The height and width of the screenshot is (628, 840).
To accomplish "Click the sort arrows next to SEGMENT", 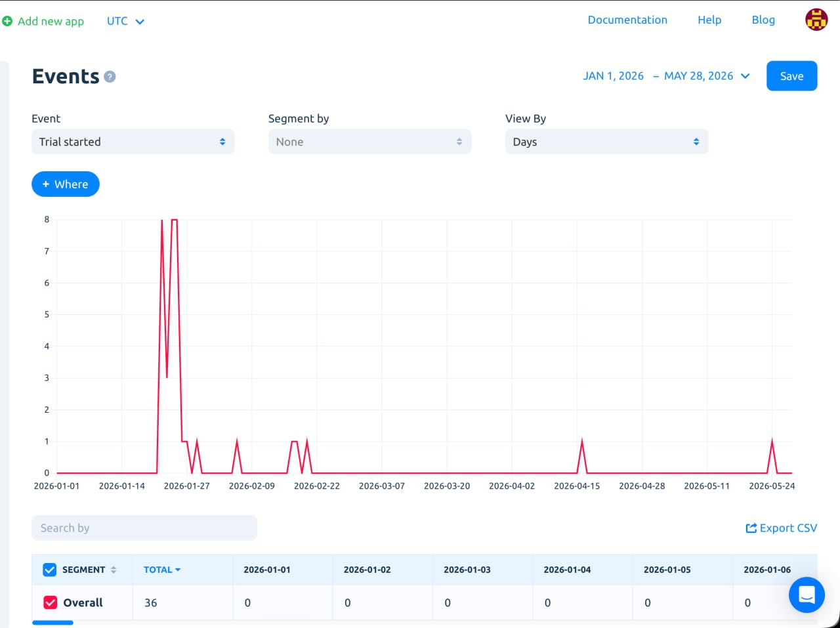I will tap(114, 570).
